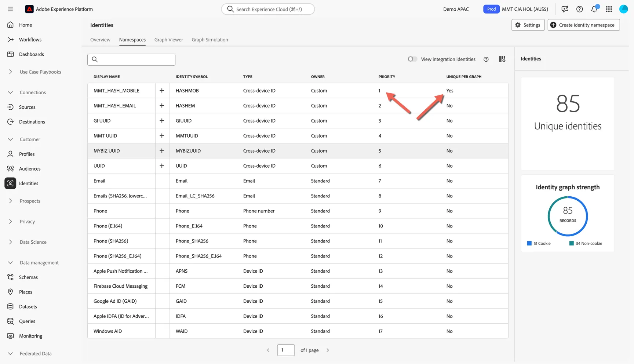Screen dimensions: 634x364
Task: Open the notifications bell
Action: click(594, 9)
